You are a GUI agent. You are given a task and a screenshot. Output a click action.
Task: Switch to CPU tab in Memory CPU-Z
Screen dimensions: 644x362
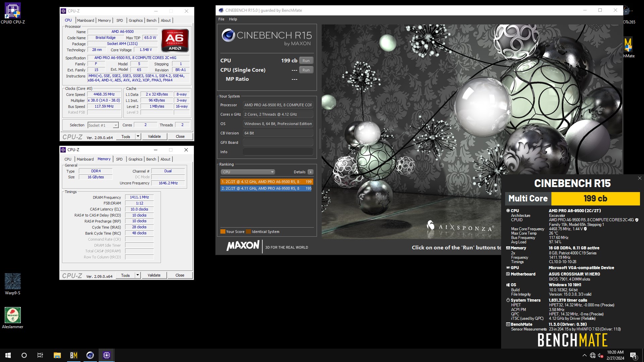click(x=68, y=159)
